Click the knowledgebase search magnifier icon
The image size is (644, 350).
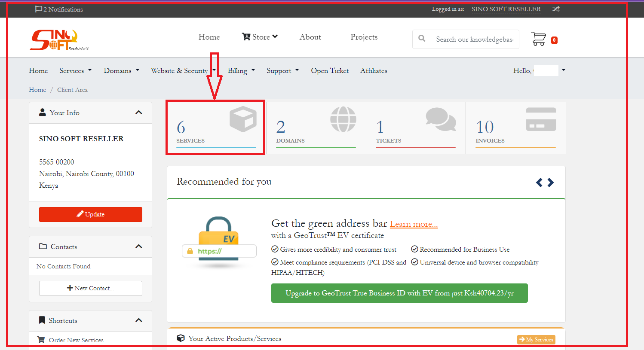(422, 39)
